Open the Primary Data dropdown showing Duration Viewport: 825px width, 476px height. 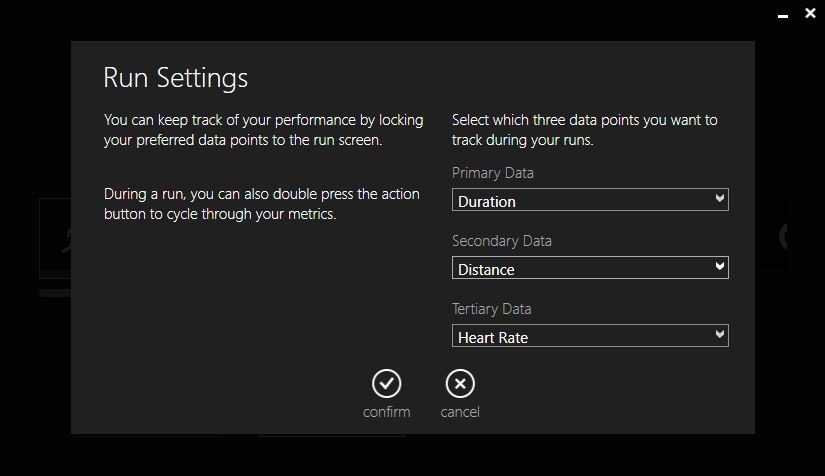coord(580,200)
